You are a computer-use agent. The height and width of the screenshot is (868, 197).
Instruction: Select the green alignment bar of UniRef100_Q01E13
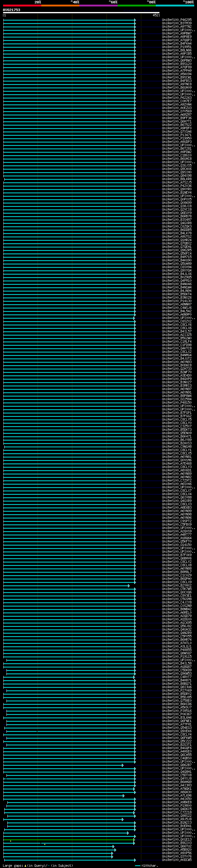pyautogui.click(x=69, y=840)
